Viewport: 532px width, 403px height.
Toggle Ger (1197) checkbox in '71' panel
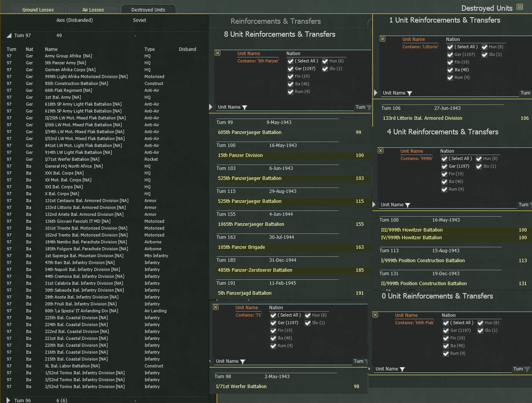tap(273, 323)
